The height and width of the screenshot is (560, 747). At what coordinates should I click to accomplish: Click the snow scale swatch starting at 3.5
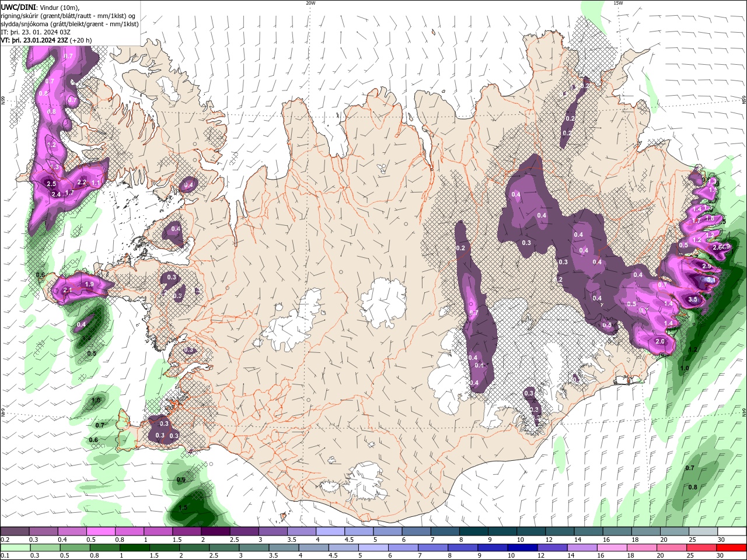pos(301,531)
